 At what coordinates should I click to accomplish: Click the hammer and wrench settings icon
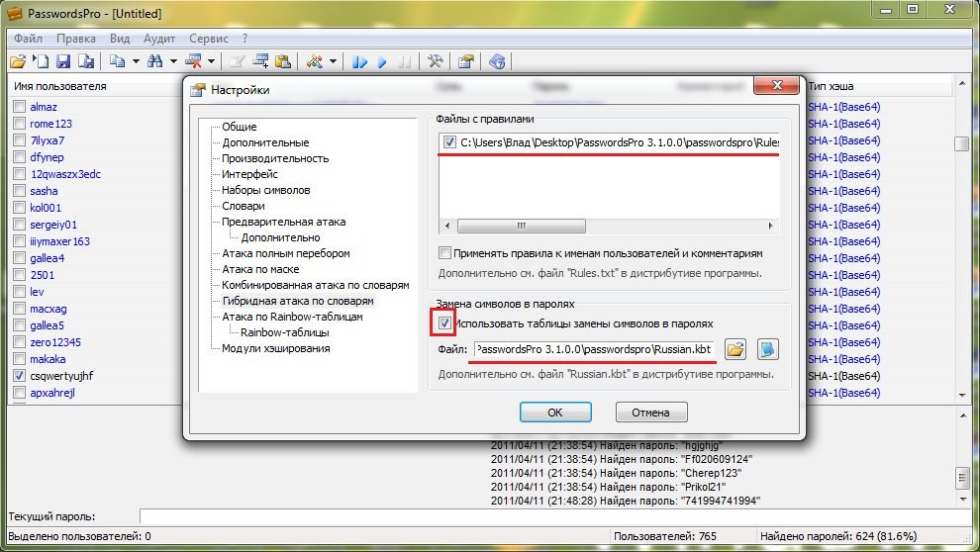[x=435, y=61]
